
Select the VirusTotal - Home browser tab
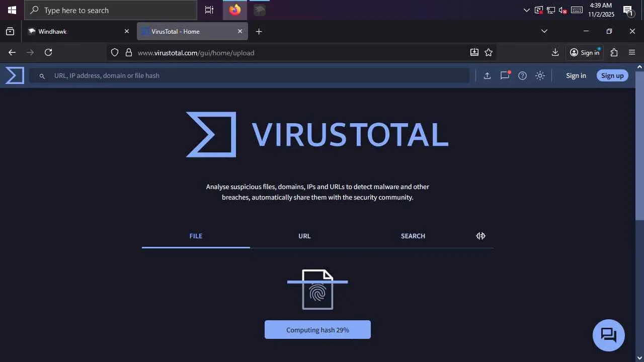pyautogui.click(x=192, y=31)
